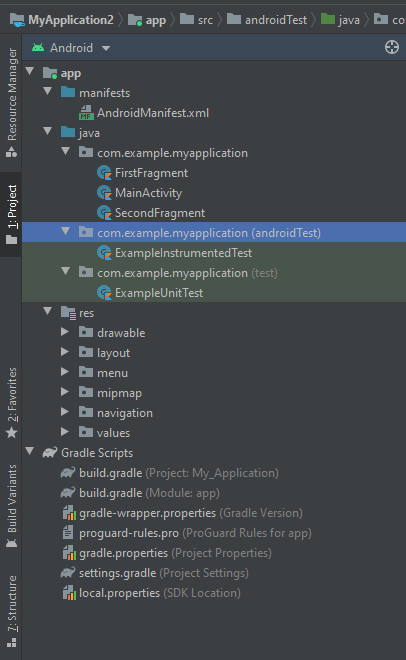Viewport: 406px width, 660px height.
Task: Click the settings.gradle elephant icon
Action: point(68,573)
